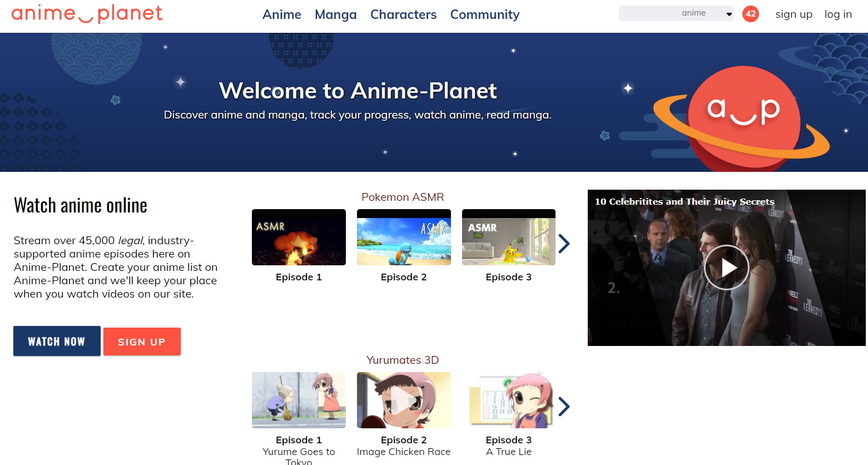
Task: Click the right chevron beside Yurumates 3D episodes
Action: (x=564, y=406)
